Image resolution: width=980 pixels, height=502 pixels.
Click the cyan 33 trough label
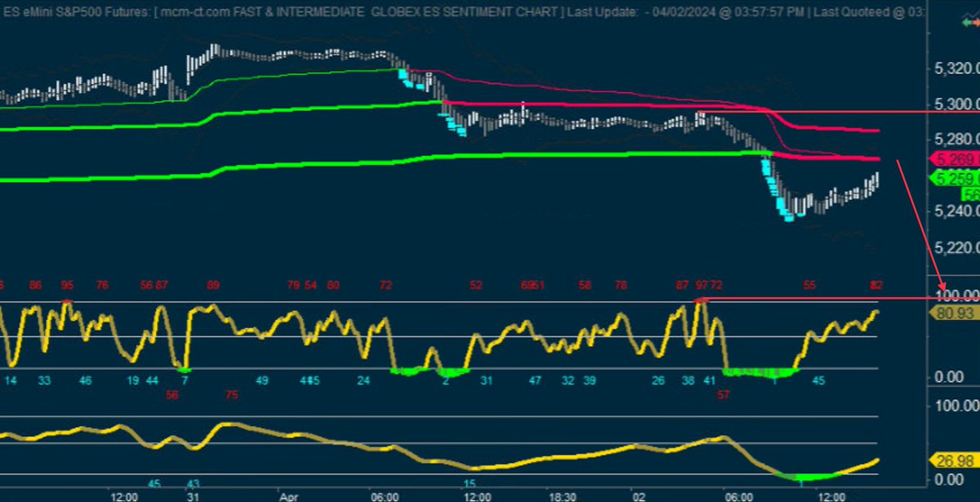coord(44,380)
